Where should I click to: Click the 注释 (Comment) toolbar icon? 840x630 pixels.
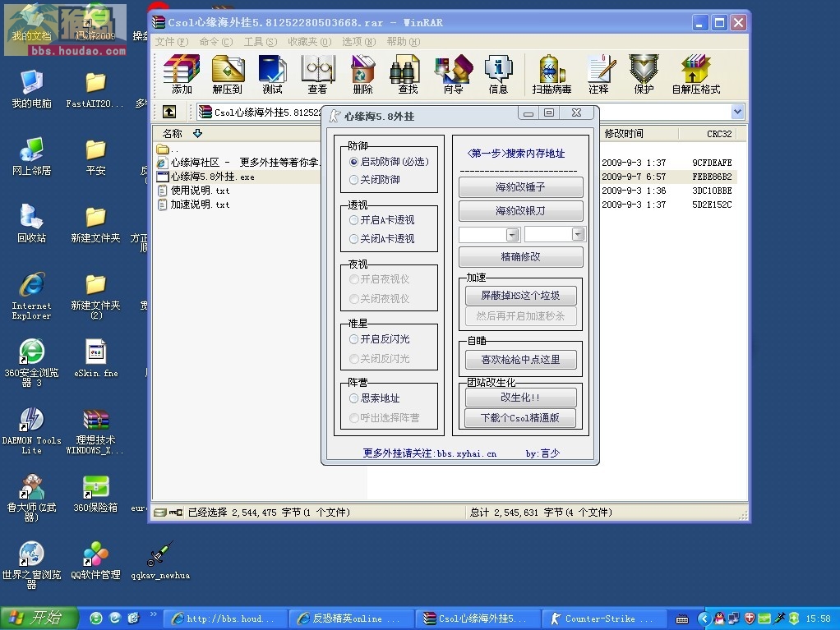click(599, 75)
